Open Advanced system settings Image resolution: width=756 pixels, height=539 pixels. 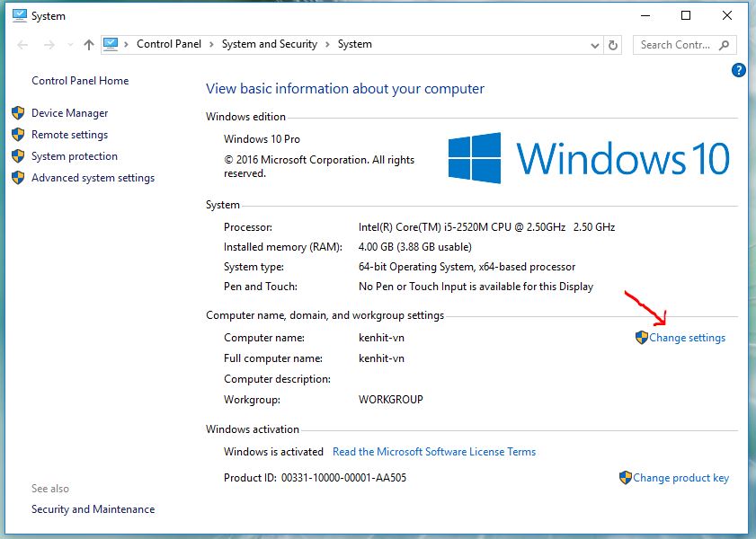[x=93, y=178]
